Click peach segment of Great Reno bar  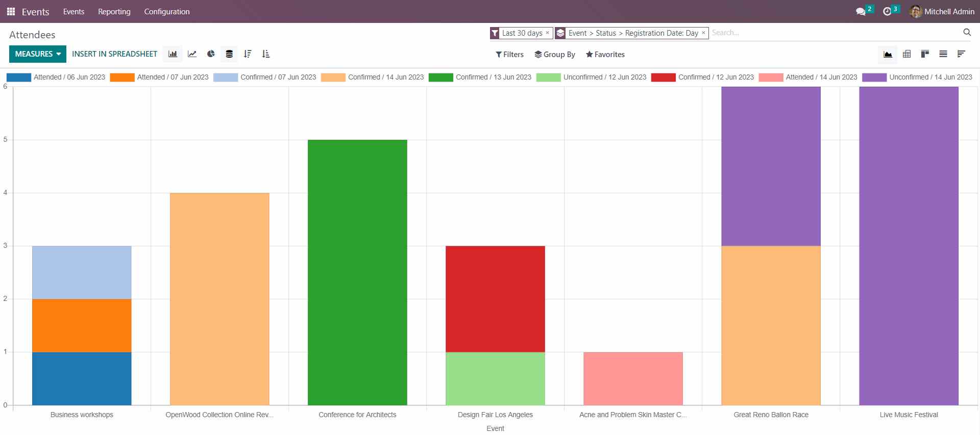click(x=771, y=325)
